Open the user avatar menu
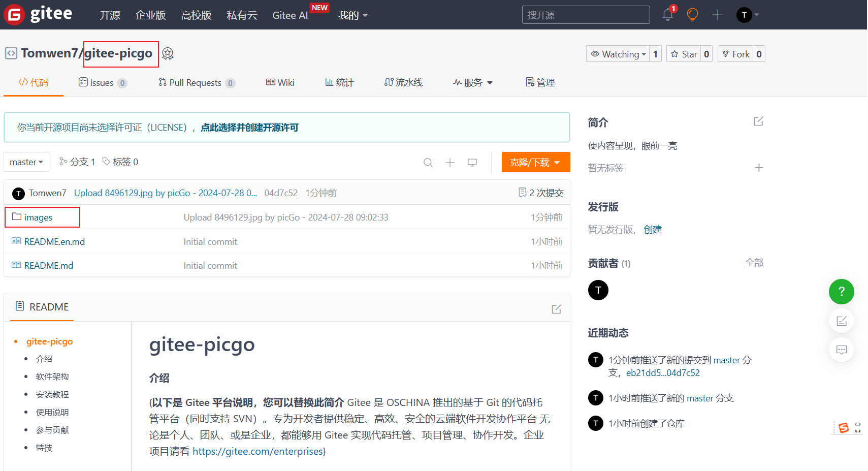868x471 pixels. [747, 15]
